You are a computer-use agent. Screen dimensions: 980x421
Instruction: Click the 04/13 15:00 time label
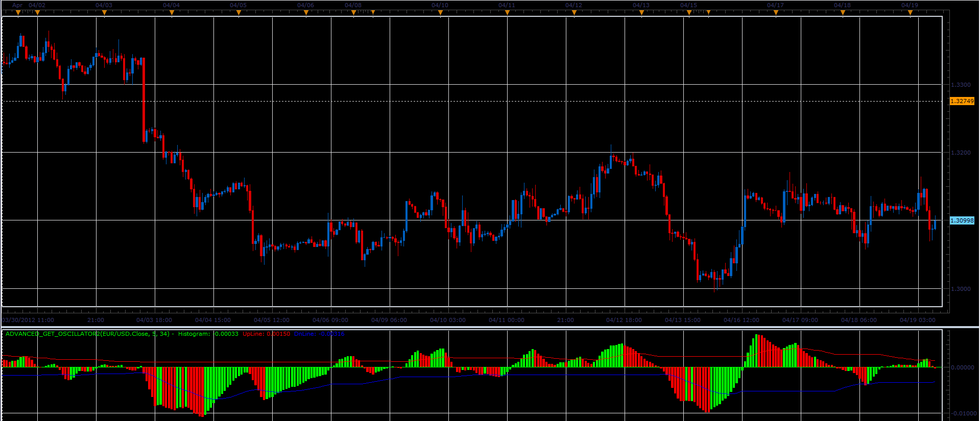[x=683, y=320]
